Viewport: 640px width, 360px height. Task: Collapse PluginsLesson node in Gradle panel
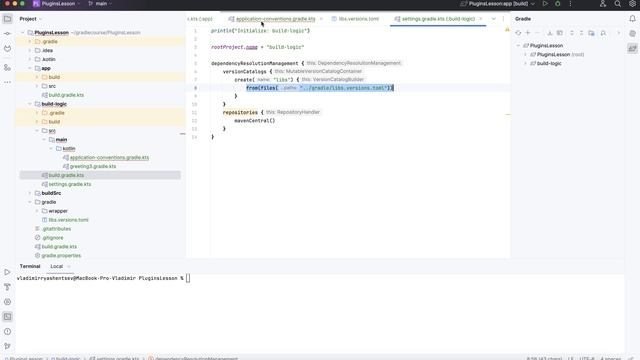tap(518, 46)
